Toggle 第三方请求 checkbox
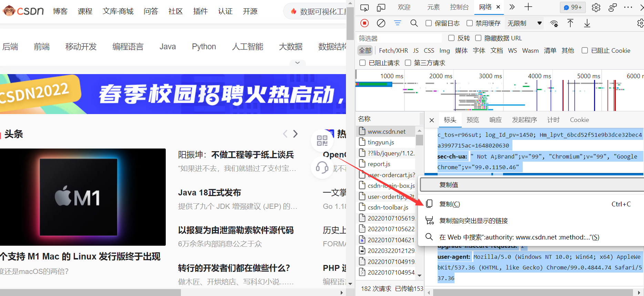644x296 pixels. (408, 63)
